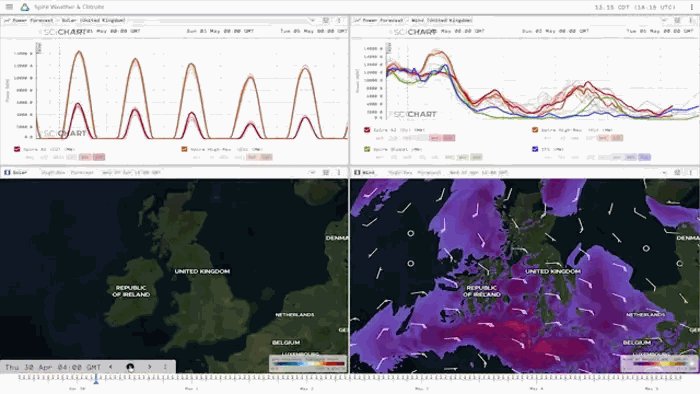Open kebab menu of Wind power forecast panel
The width and height of the screenshot is (700, 394).
pos(690,21)
